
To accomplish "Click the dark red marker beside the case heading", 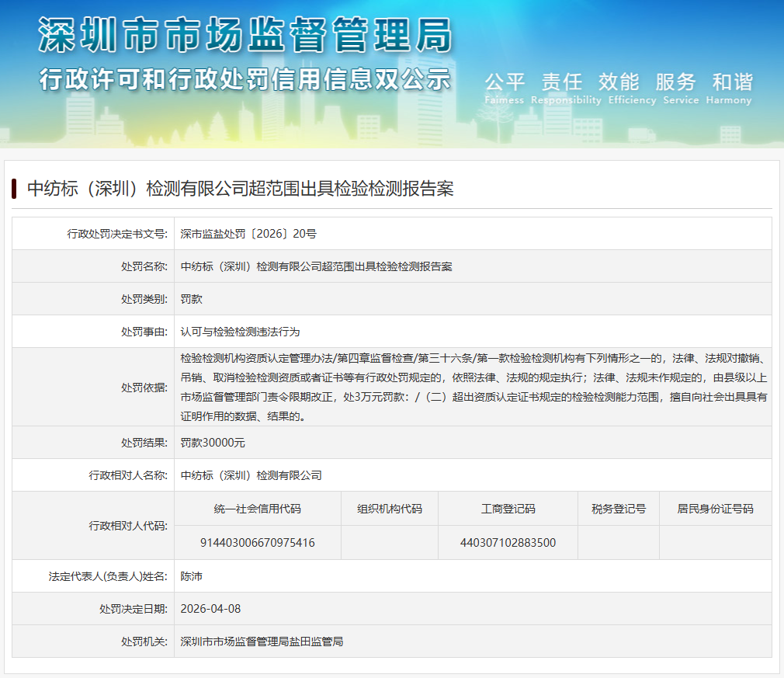I will [x=14, y=188].
